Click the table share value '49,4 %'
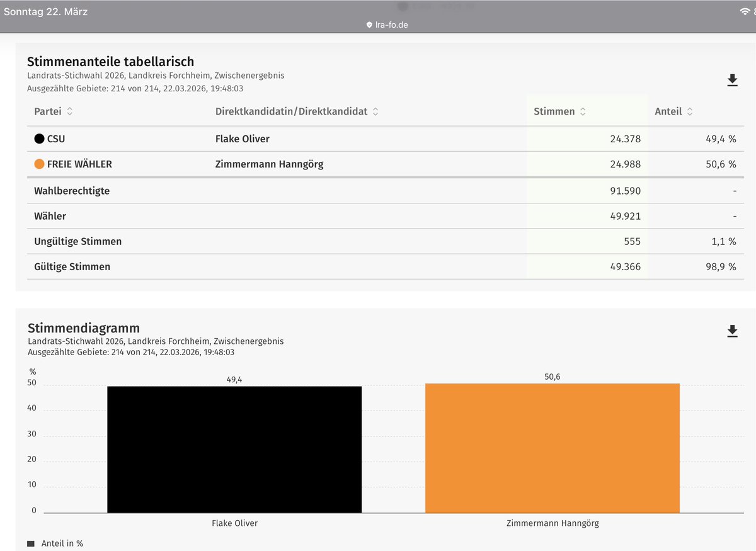The image size is (756, 551). pyautogui.click(x=721, y=139)
